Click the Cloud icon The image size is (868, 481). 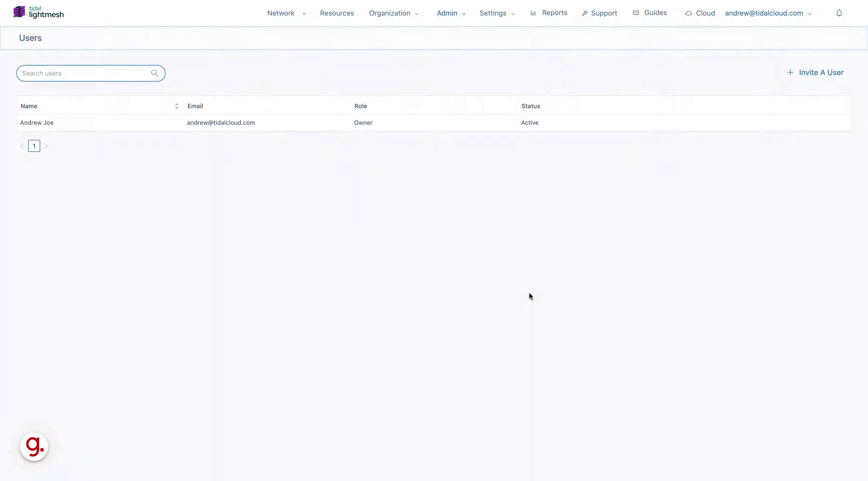(688, 13)
